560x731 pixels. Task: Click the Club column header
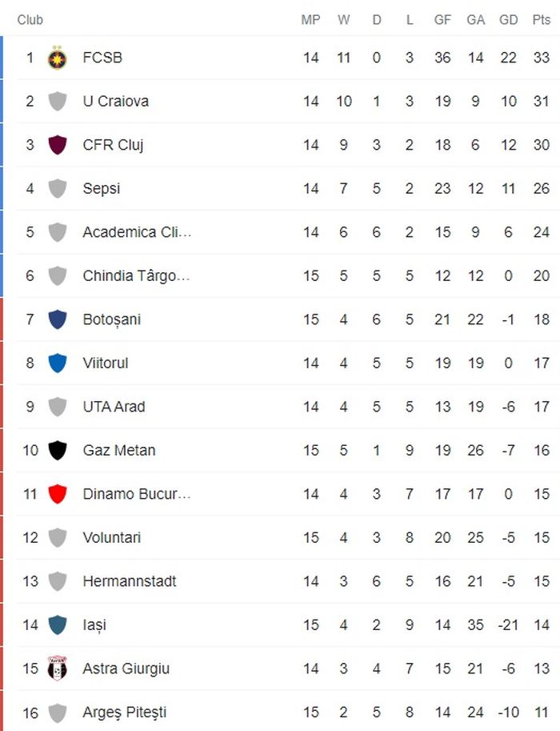pos(30,20)
